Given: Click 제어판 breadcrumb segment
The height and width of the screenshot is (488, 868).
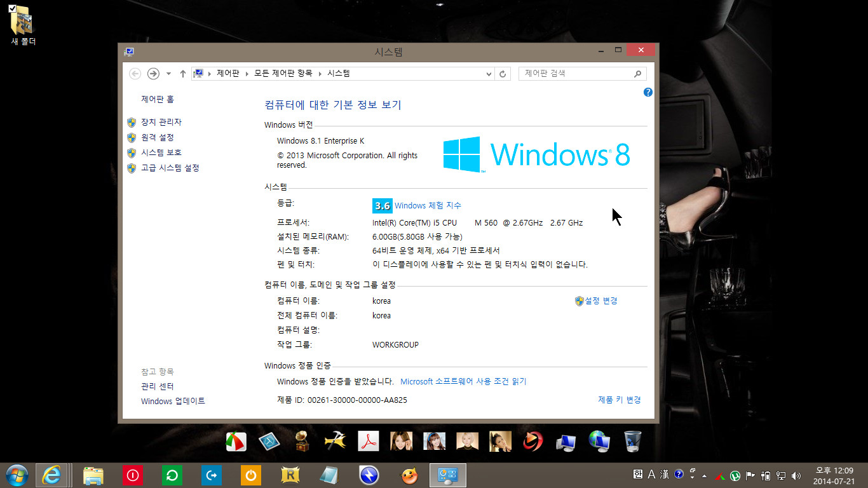Looking at the screenshot, I should 227,74.
